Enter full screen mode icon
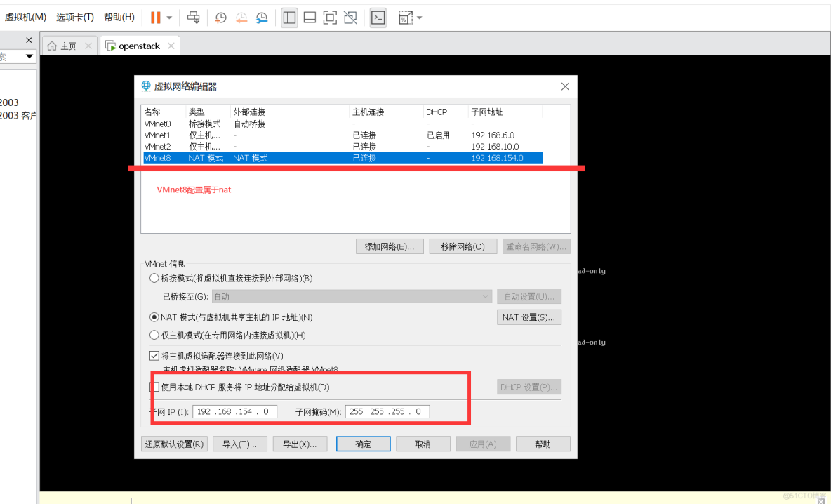The width and height of the screenshot is (831, 504). tap(330, 18)
